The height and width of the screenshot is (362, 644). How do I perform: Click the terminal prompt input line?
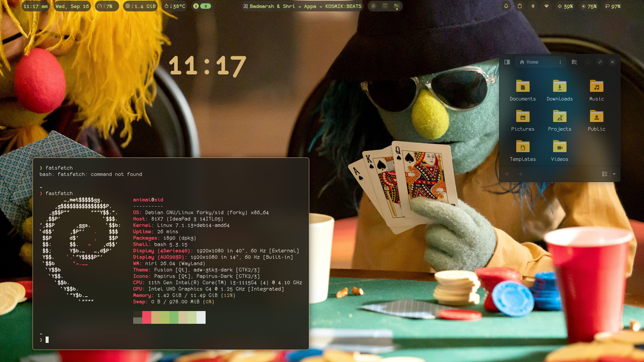pyautogui.click(x=171, y=340)
